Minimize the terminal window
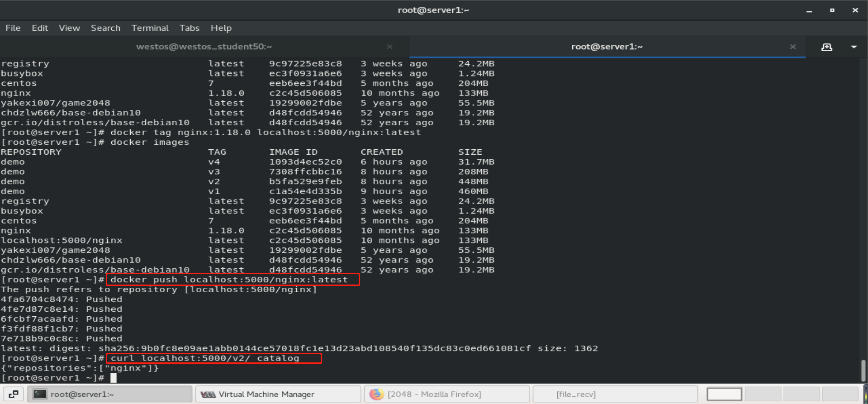 click(x=809, y=10)
